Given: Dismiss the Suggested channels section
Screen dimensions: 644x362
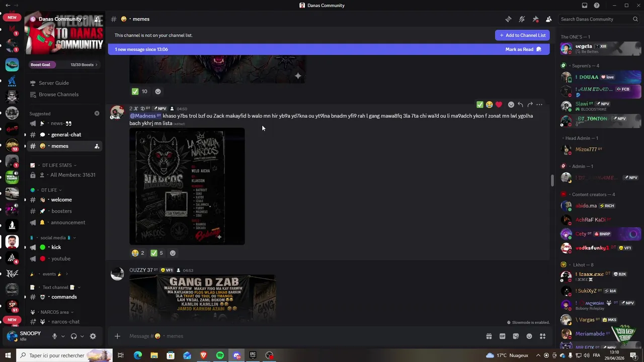Looking at the screenshot, I should pos(97,114).
